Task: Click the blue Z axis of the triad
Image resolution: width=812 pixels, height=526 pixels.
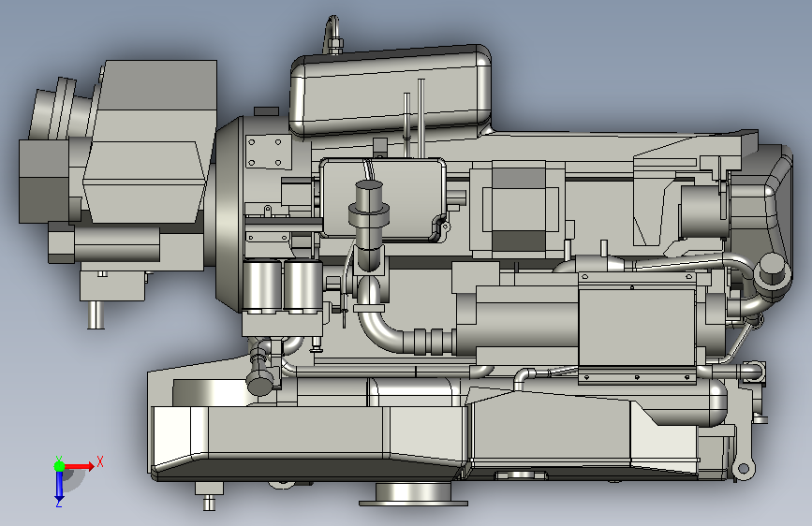Action: coord(60,486)
